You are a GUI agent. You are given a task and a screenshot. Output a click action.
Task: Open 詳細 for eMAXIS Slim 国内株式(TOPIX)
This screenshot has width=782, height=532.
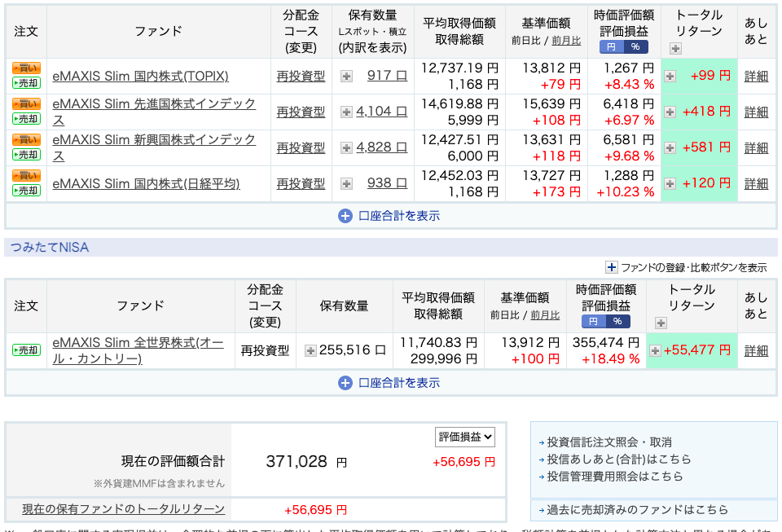click(756, 77)
